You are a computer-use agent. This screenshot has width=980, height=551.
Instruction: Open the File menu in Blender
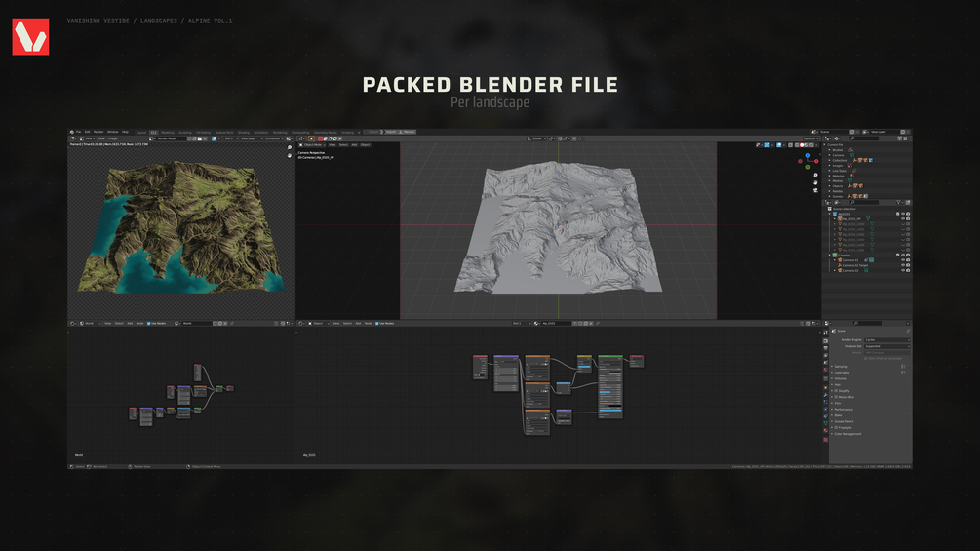78,132
